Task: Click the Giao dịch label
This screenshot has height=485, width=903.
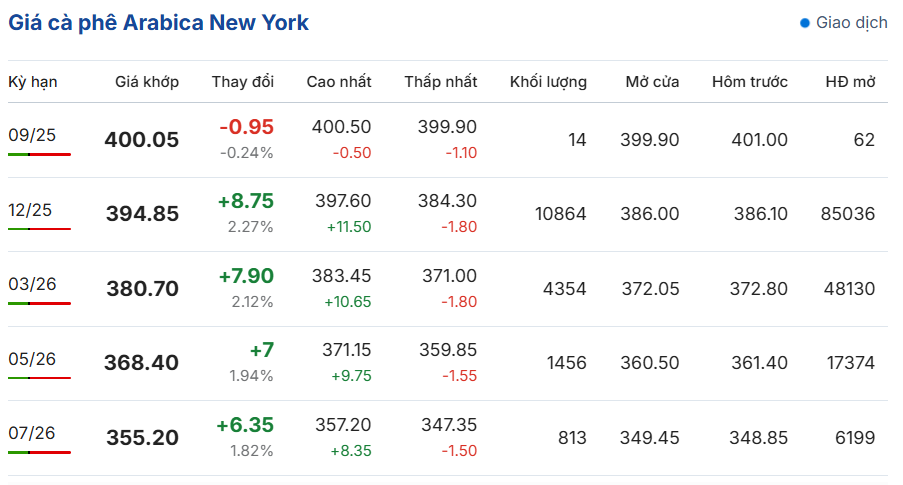Action: [x=852, y=23]
